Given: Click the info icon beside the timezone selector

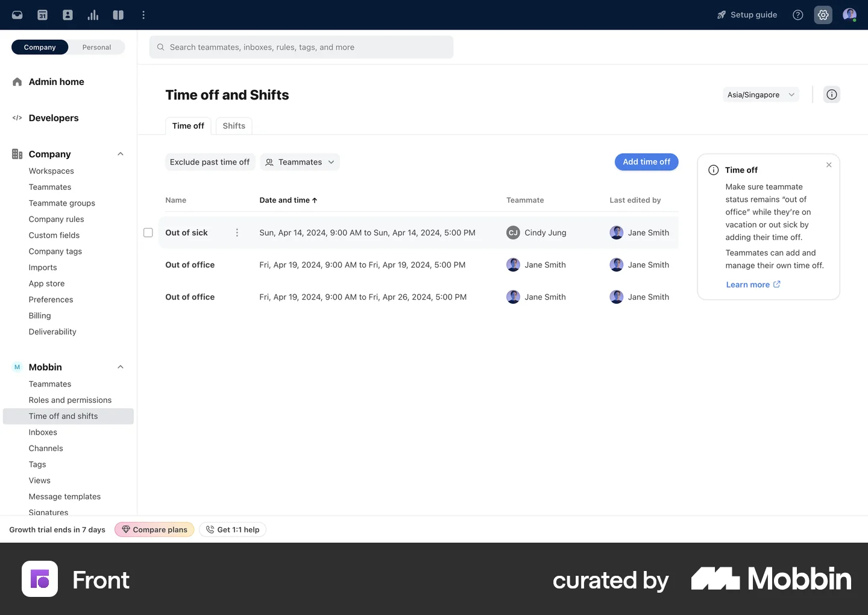Looking at the screenshot, I should click(x=832, y=95).
